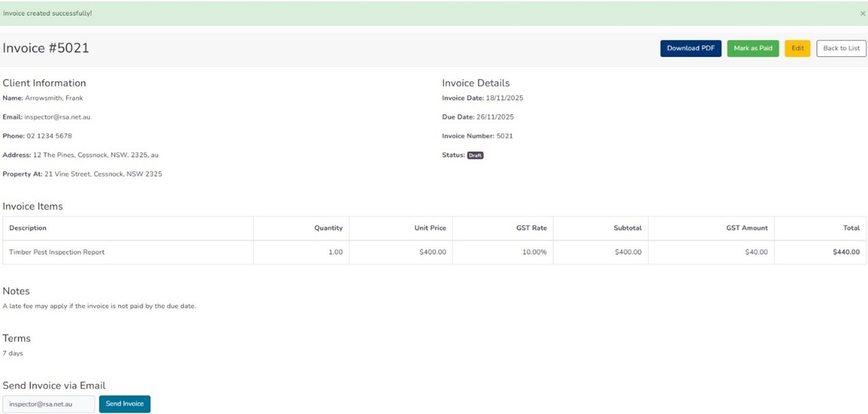Dismiss the invoice created success alert
This screenshot has height=414, width=868.
pos(862,14)
